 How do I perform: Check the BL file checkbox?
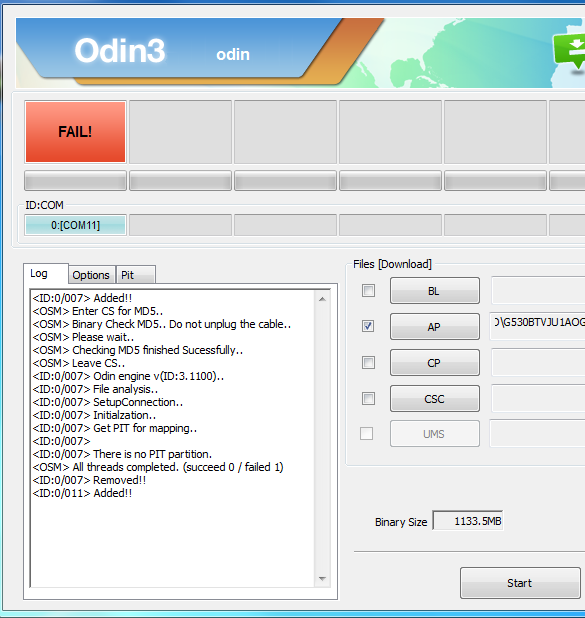368,291
